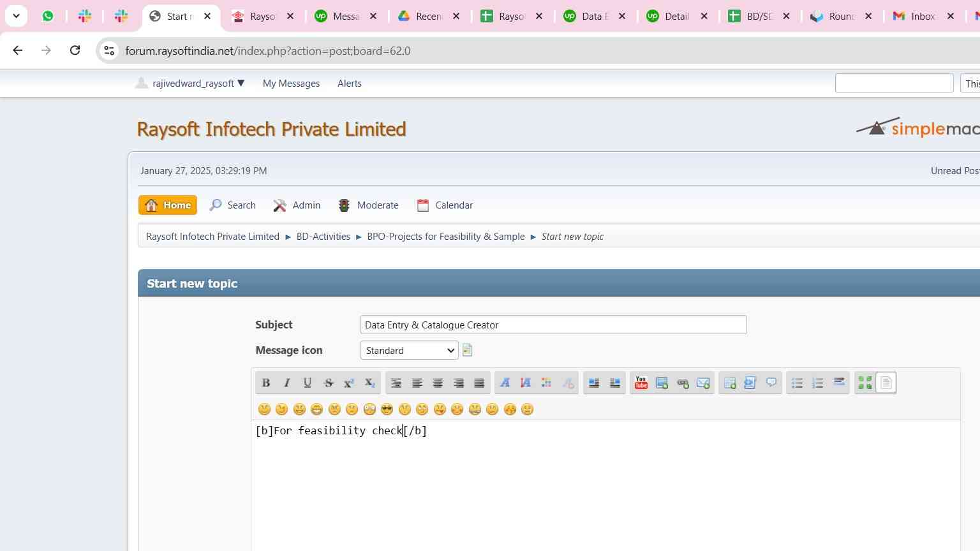980x551 pixels.
Task: Apply subscript formatting
Action: point(370,383)
